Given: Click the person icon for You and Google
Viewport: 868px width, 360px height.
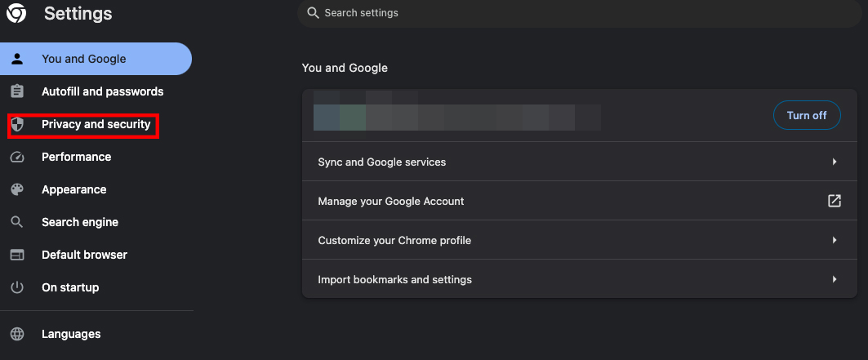Looking at the screenshot, I should (17, 59).
